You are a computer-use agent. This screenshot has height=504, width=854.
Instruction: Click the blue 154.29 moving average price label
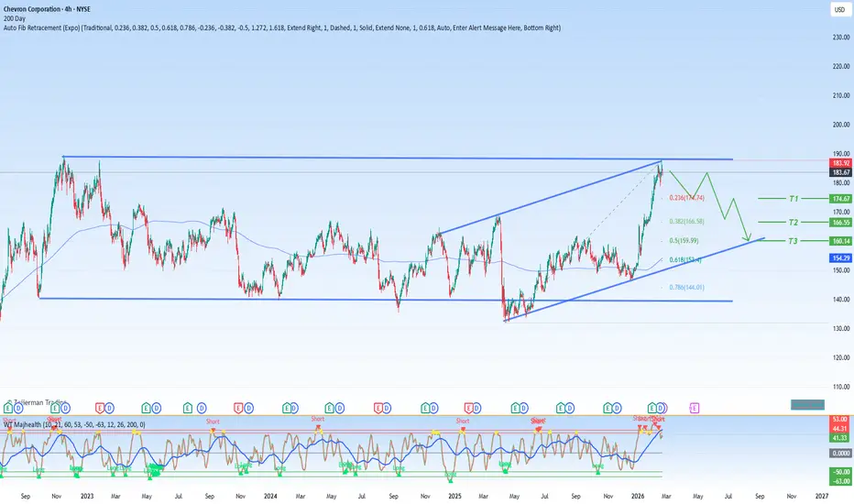pos(840,257)
